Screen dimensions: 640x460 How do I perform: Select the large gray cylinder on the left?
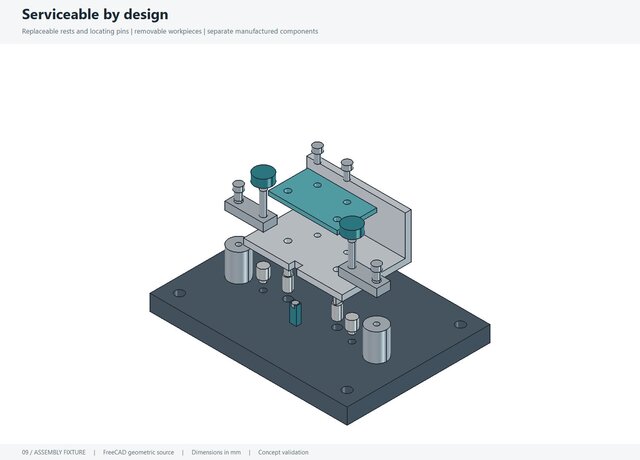pos(238,260)
